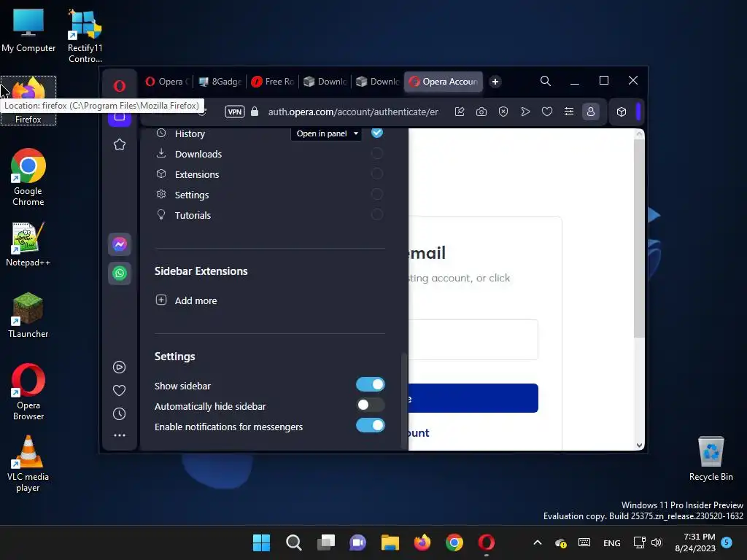Image resolution: width=747 pixels, height=560 pixels.
Task: Click the blue continue button on page
Action: coord(473,398)
